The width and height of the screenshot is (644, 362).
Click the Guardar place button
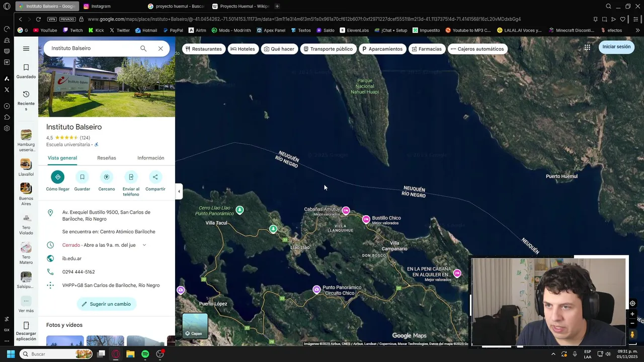(x=82, y=177)
